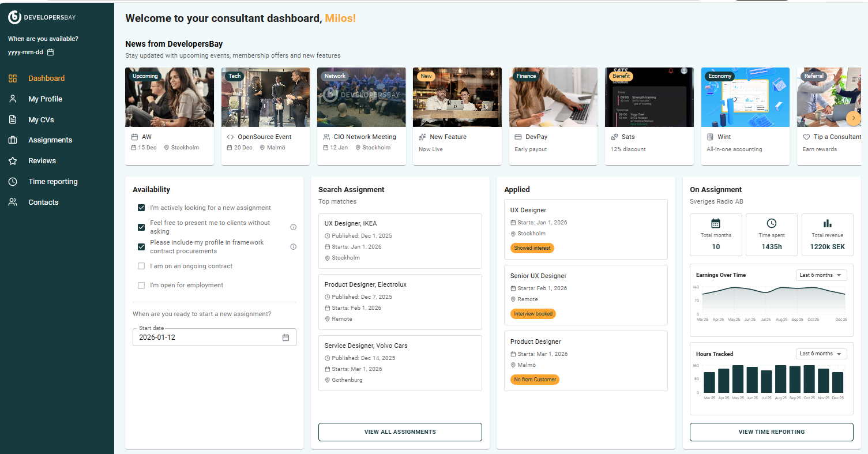The width and height of the screenshot is (868, 454).
Task: Toggle 'include my profile in framework contract' checkbox
Action: click(141, 247)
